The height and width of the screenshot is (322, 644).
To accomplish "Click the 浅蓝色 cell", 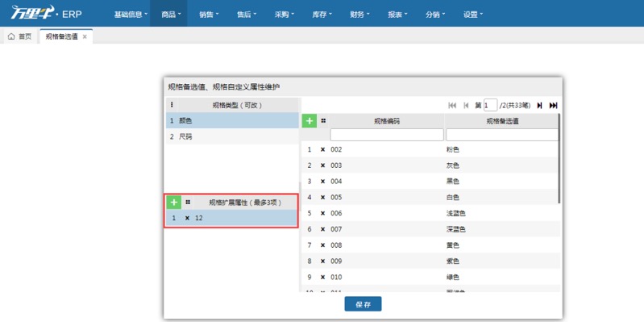I will tap(456, 213).
